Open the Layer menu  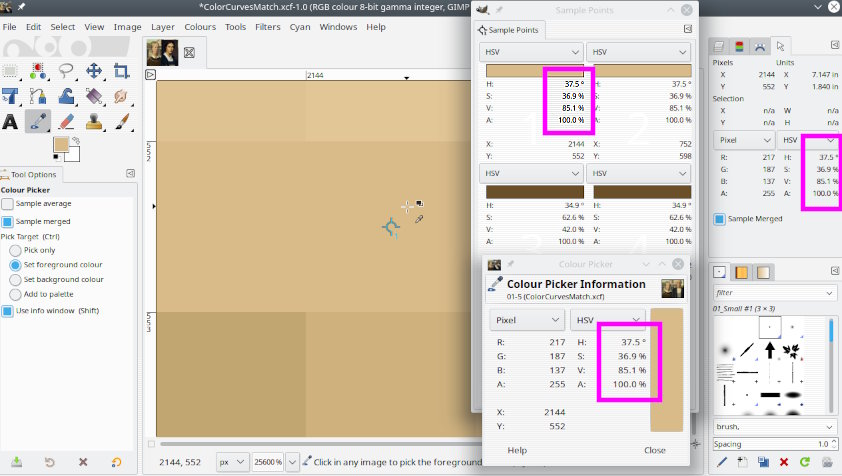[x=163, y=27]
